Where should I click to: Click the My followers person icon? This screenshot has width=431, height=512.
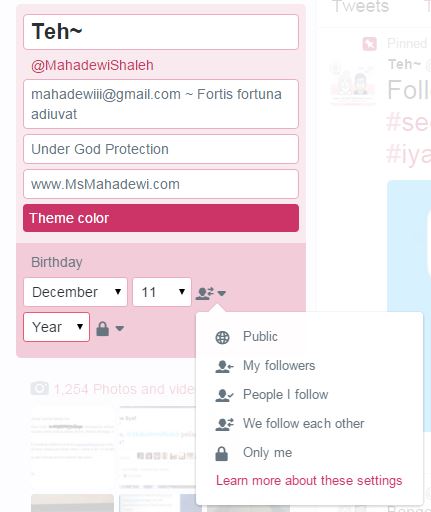(x=224, y=366)
